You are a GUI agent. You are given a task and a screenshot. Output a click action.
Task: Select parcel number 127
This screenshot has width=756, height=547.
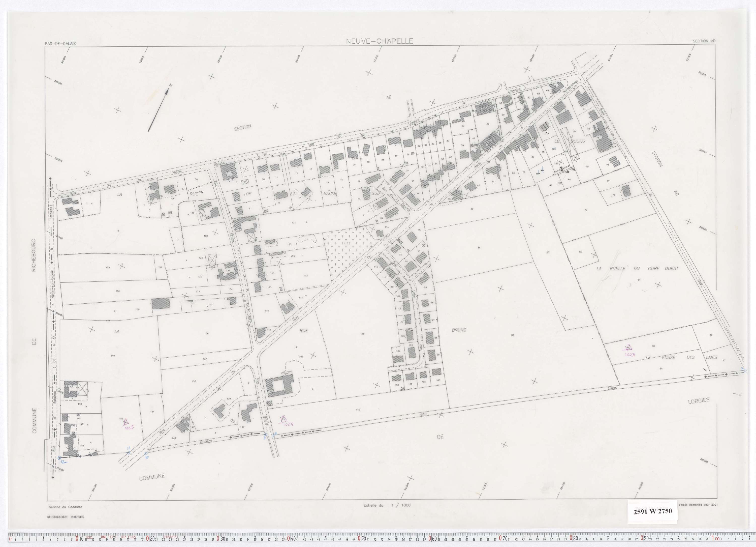tap(294, 222)
